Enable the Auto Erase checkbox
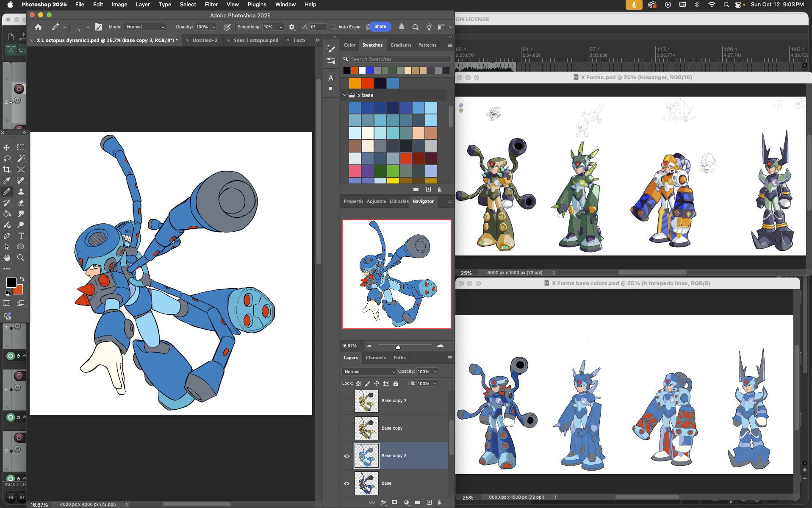Screen dimensions: 812x508 click(333, 27)
